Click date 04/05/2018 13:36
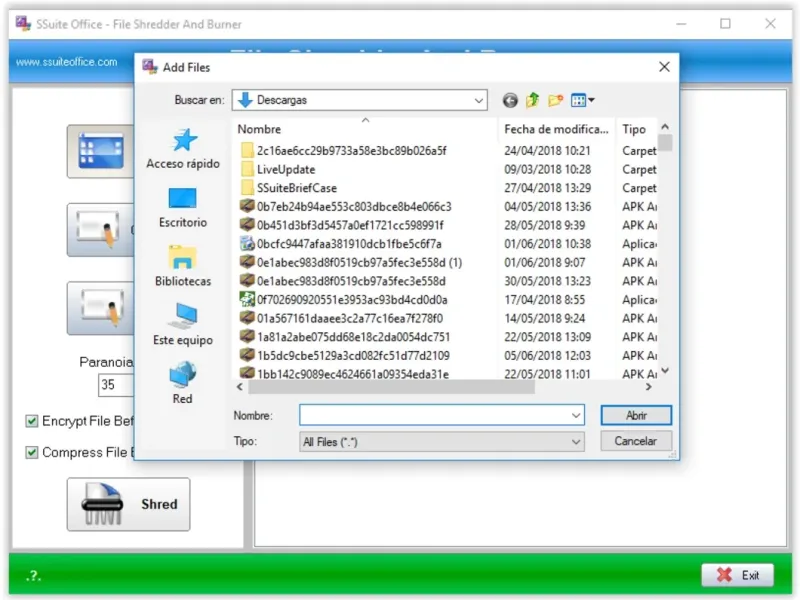Image resolution: width=800 pixels, height=600 pixels. coord(547,207)
